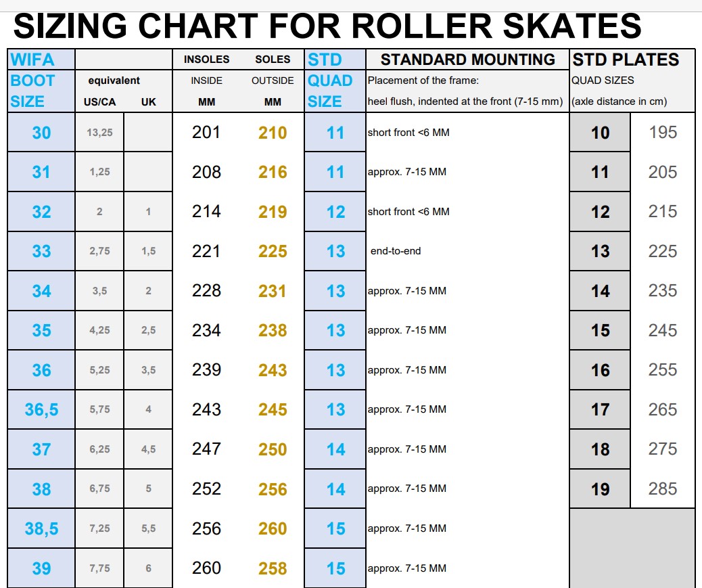Click boot size 38,5 cell

(x=41, y=529)
